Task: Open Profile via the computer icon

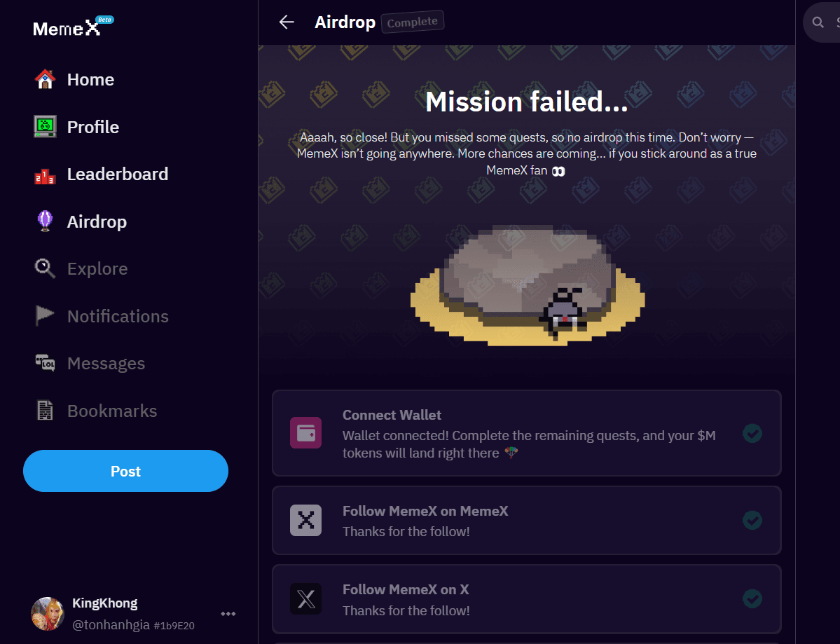Action: [45, 127]
